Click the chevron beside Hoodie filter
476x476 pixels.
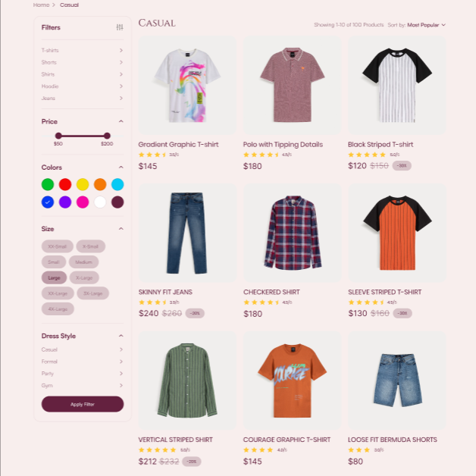click(121, 86)
